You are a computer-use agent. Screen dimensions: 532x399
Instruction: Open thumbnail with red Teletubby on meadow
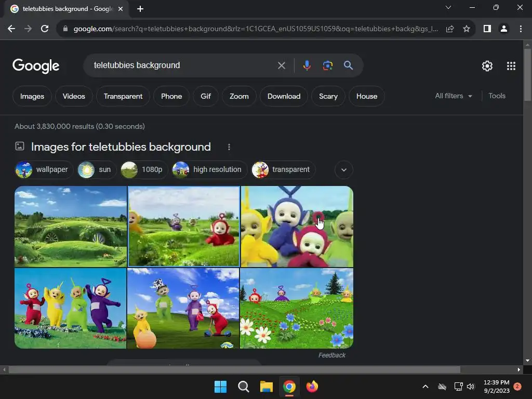coord(183,227)
